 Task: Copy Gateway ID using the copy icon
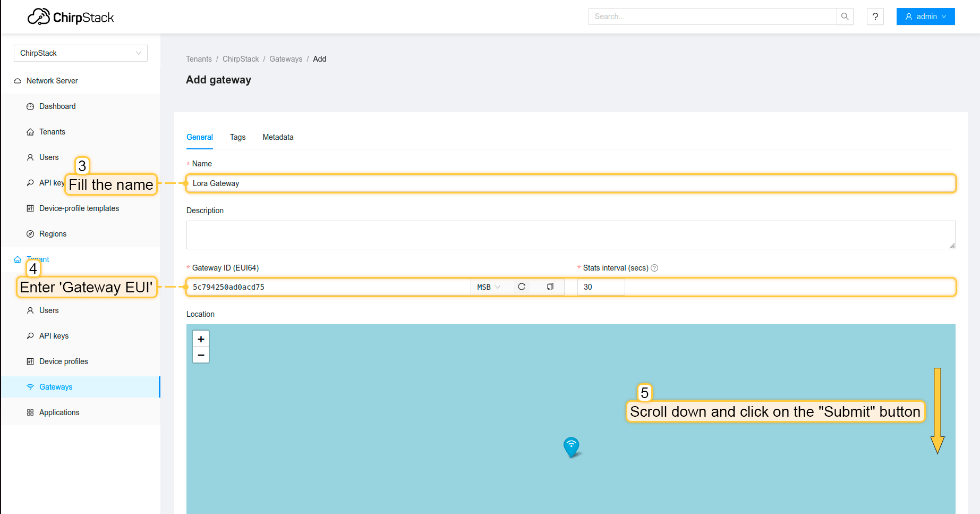[x=550, y=287]
